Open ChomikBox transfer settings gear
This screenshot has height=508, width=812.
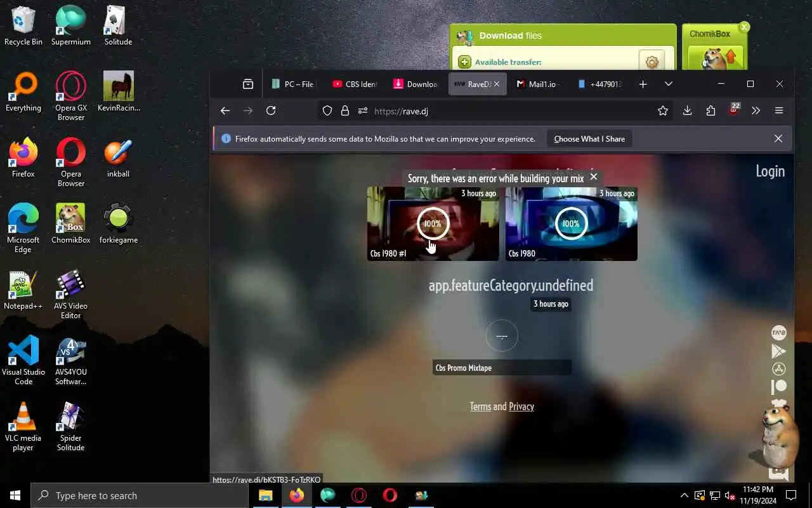tap(652, 62)
